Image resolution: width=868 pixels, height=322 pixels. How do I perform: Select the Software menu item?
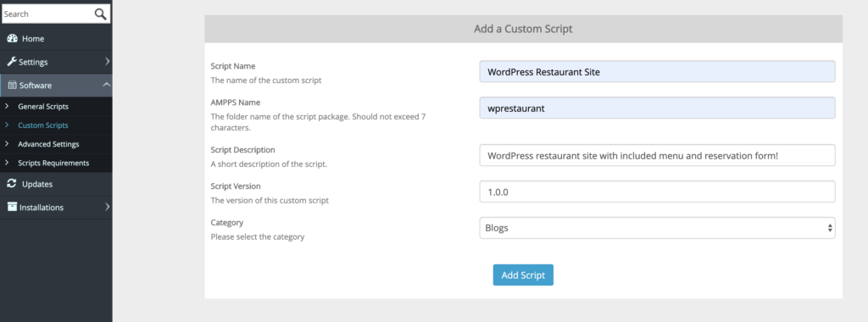pyautogui.click(x=56, y=86)
